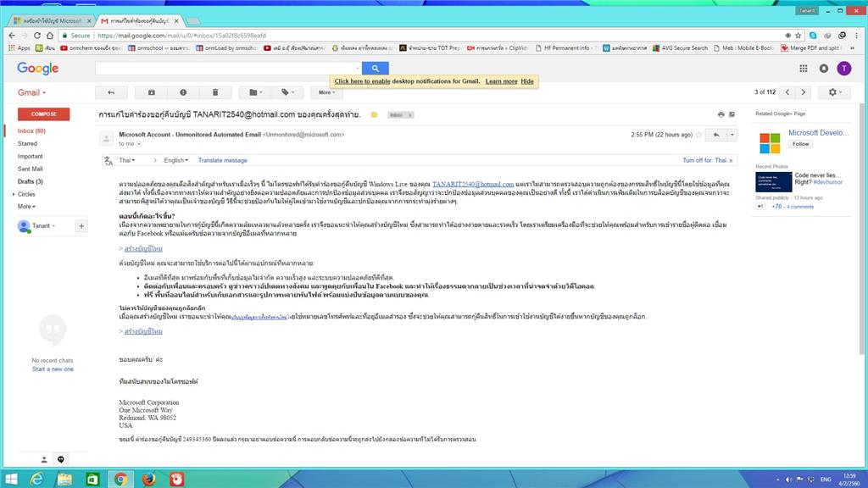The height and width of the screenshot is (488, 868).
Task: Open Drafts (3) folder
Action: pyautogui.click(x=30, y=181)
